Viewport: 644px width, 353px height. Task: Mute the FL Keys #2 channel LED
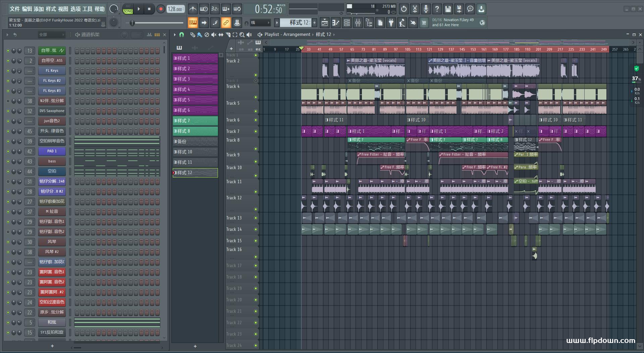[x=8, y=81]
